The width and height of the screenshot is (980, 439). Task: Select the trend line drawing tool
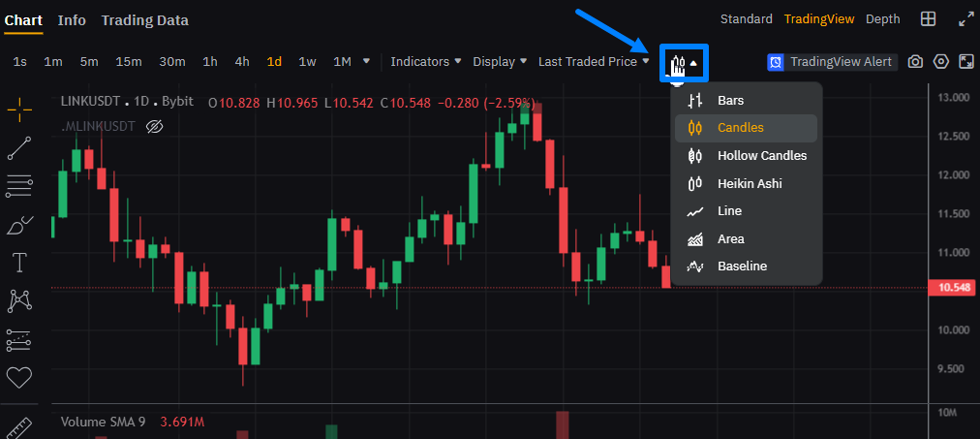19,147
